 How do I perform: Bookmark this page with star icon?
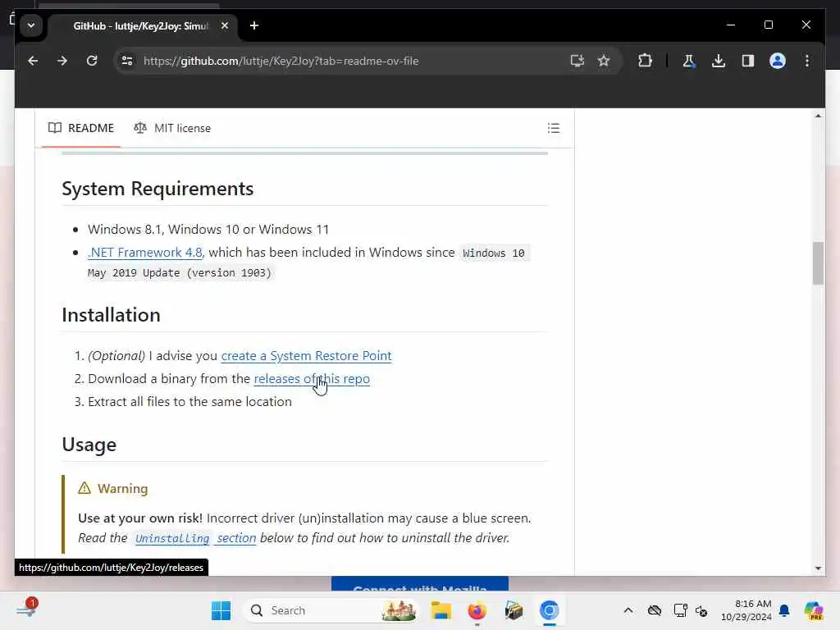coord(604,61)
